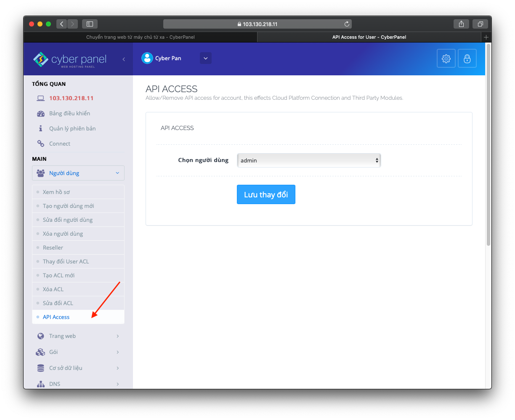515x420 pixels.
Task: Open the settings gear in header
Action: click(x=446, y=58)
